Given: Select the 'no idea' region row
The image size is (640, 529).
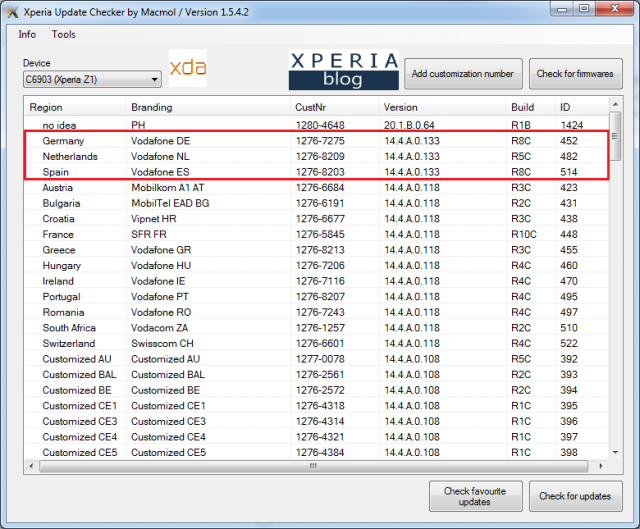Looking at the screenshot, I should coord(317,125).
